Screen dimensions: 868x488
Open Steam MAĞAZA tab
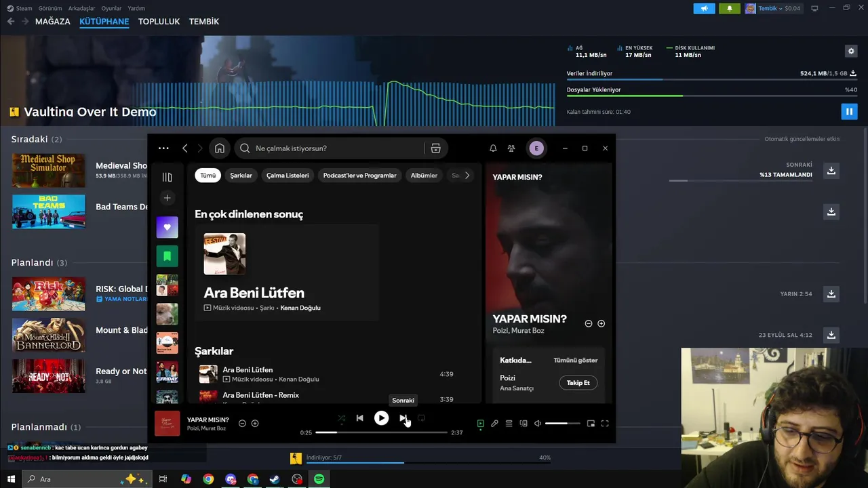point(53,22)
